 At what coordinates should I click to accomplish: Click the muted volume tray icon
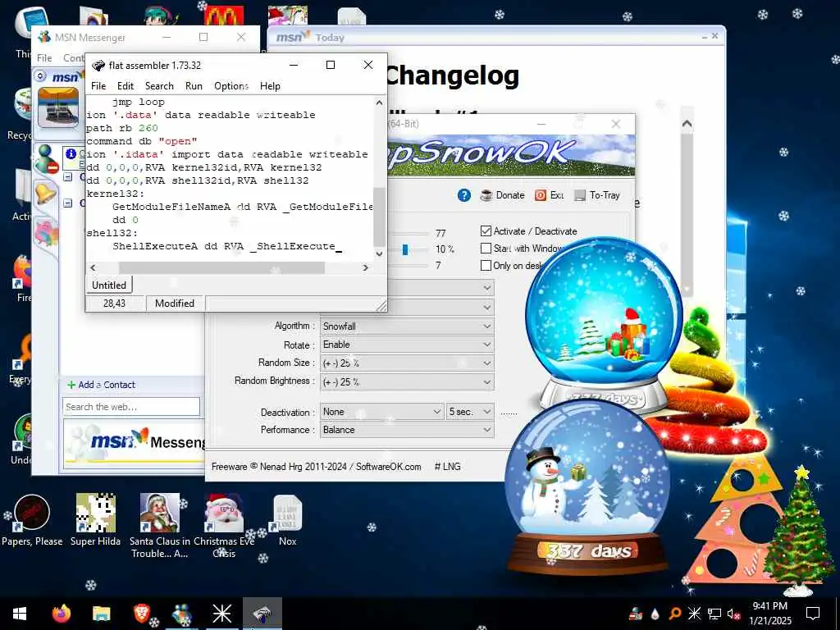(733, 614)
